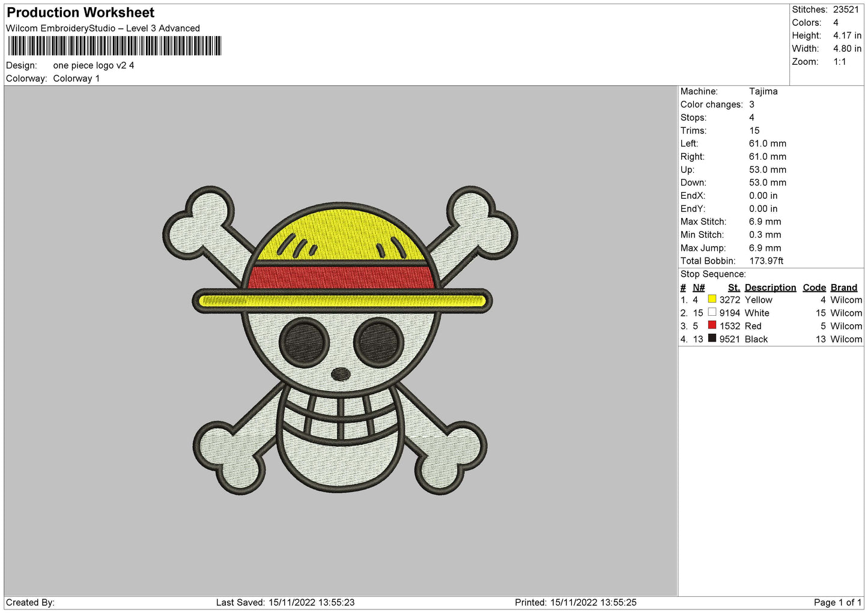Click the 'N#' column header
868x613 pixels.
point(699,288)
